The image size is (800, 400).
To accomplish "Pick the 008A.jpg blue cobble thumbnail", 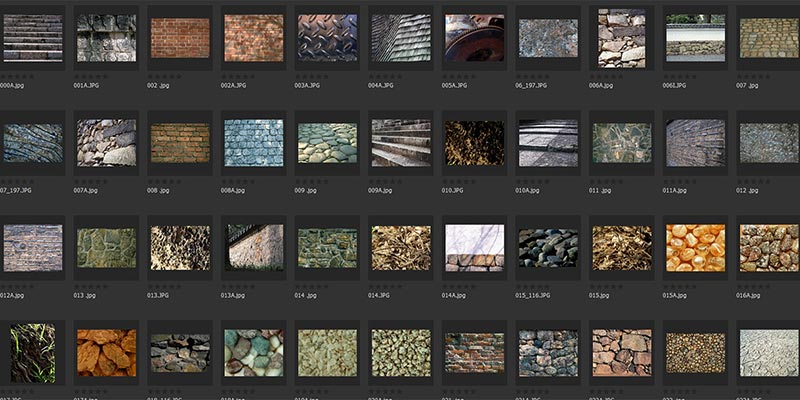I will tap(254, 143).
